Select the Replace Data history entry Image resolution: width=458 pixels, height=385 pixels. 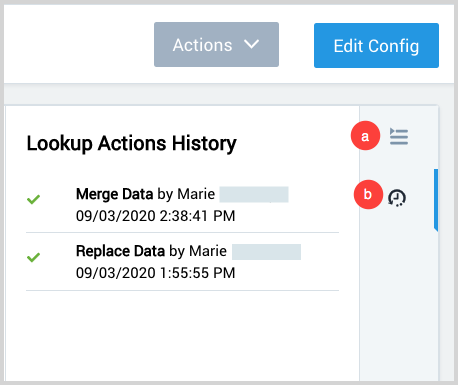pos(182,262)
